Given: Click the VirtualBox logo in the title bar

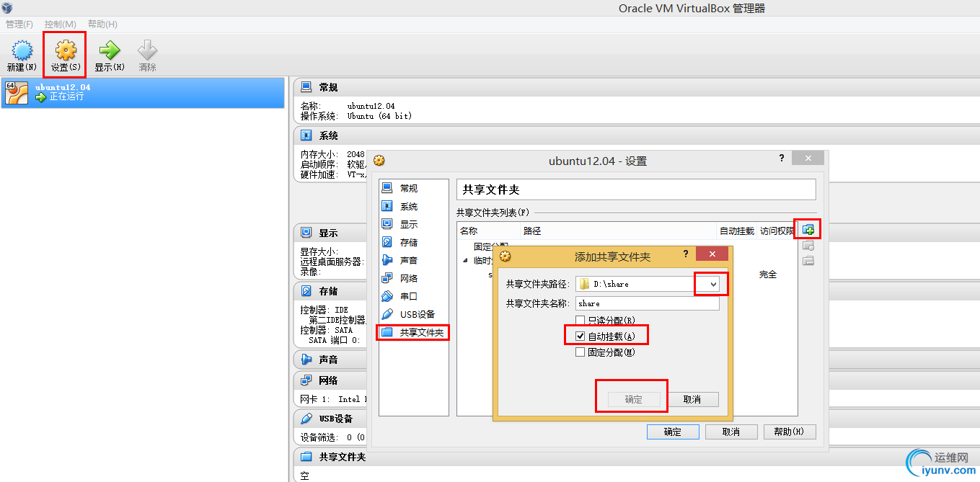Looking at the screenshot, I should tap(7, 9).
